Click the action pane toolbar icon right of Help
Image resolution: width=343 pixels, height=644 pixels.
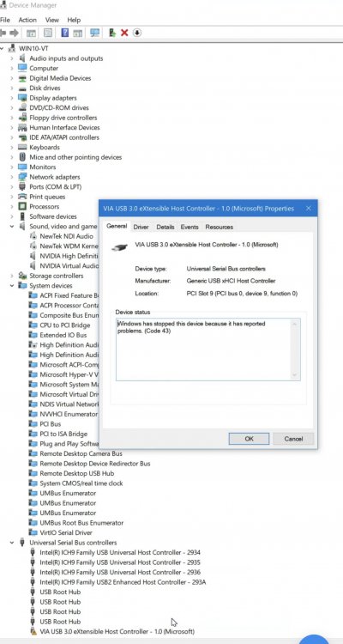pos(77,33)
